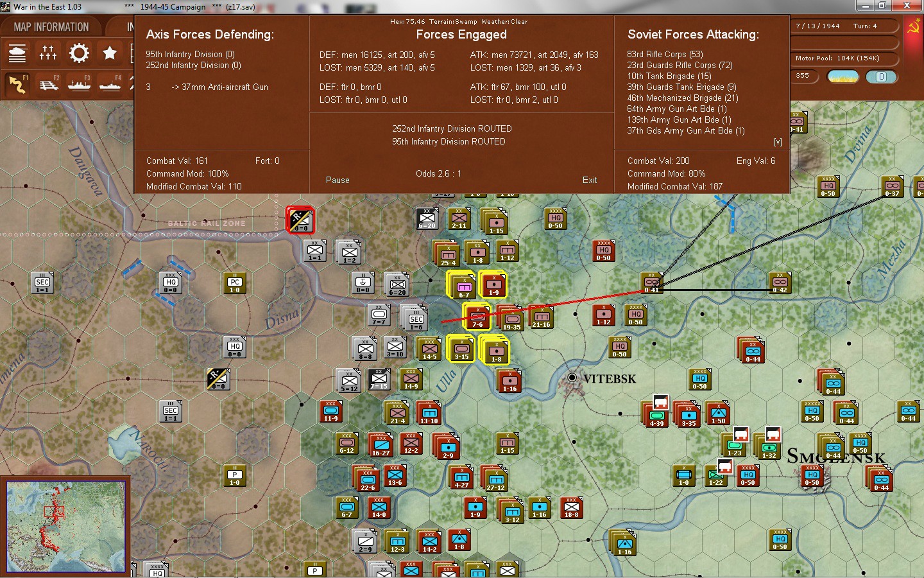The width and height of the screenshot is (924, 578).
Task: Click 10th Tank Brigade (15) entry
Action: 669,76
